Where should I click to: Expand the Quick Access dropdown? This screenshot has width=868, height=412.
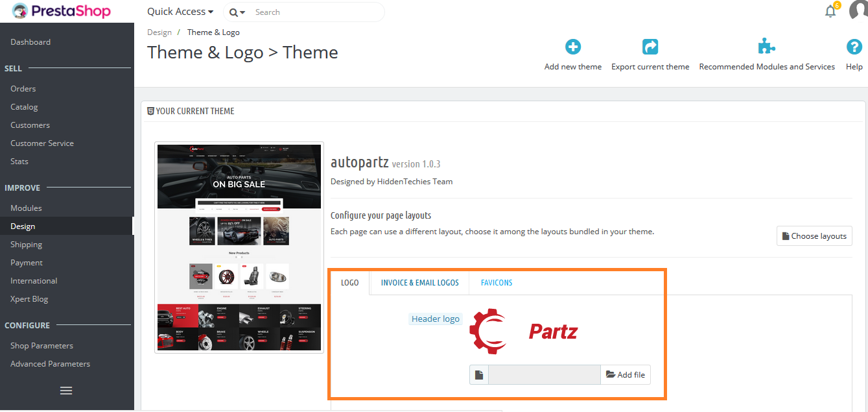[x=180, y=11]
